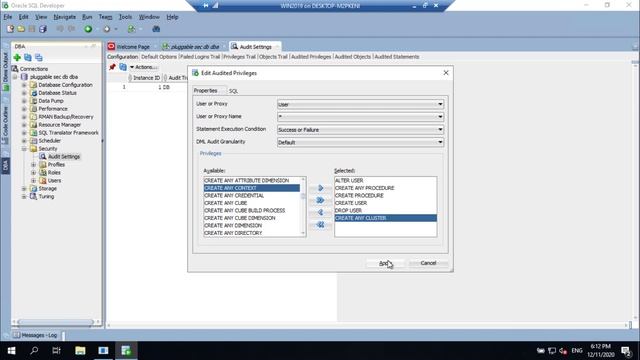Open Windows Start menu
The width and height of the screenshot is (640, 360).
11,351
